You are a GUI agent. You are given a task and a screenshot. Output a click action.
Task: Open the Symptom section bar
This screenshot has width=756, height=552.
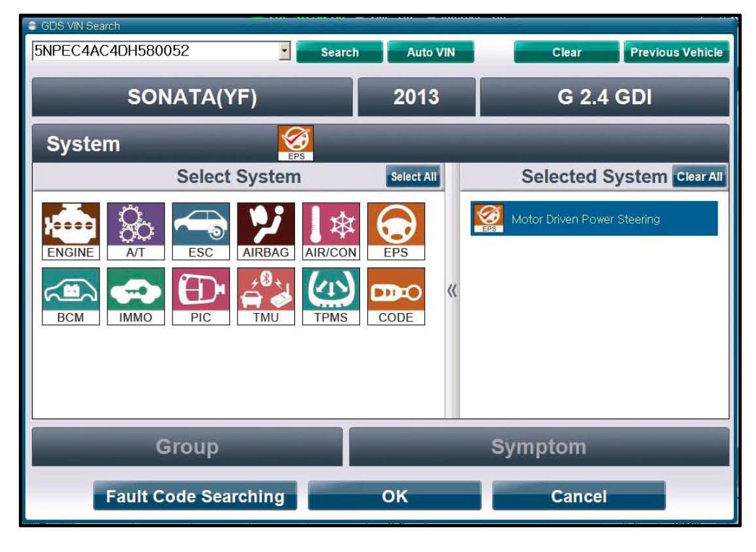(539, 447)
